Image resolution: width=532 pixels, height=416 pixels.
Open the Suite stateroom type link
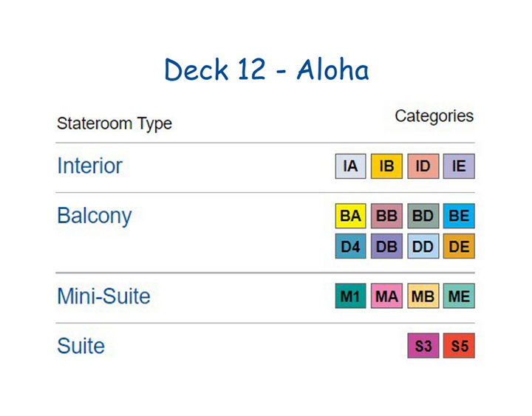click(x=81, y=346)
